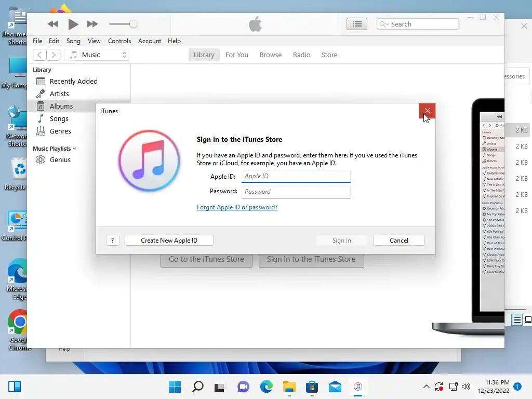Click Sign in to the iTunes Store button
This screenshot has height=399, width=532.
(x=311, y=260)
